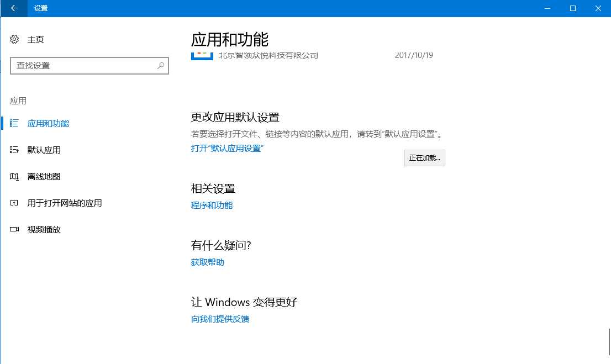Click 获取帮助 under 有什么疑问

click(207, 262)
